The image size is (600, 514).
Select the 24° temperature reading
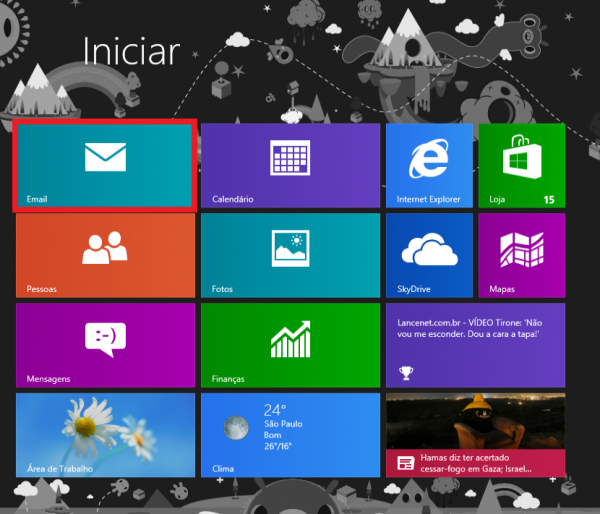click(275, 410)
